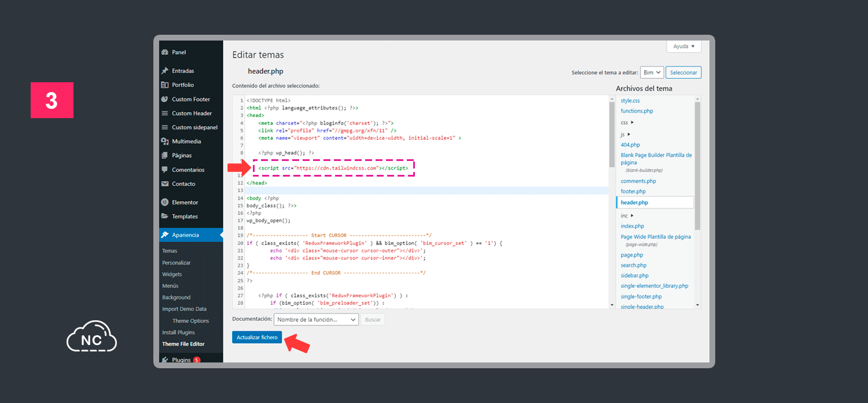Open Import Demo Data

(x=184, y=309)
